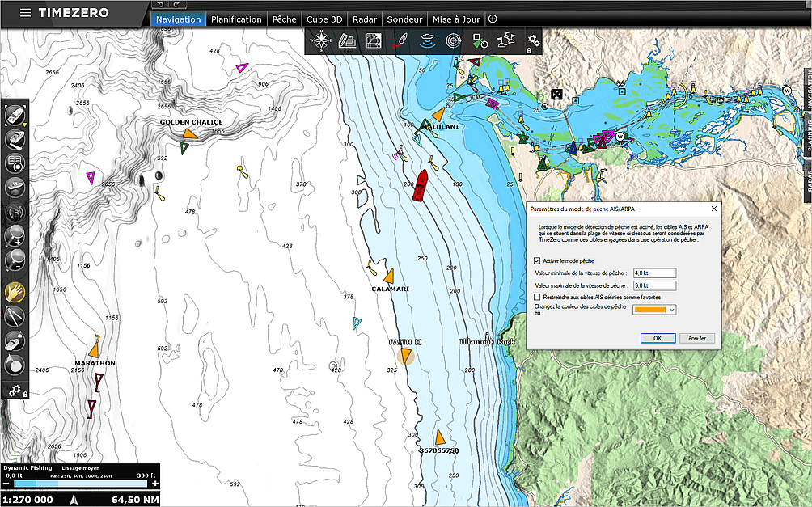Open the radar rings button in ribbon
The height and width of the screenshot is (507, 812).
pos(453,41)
